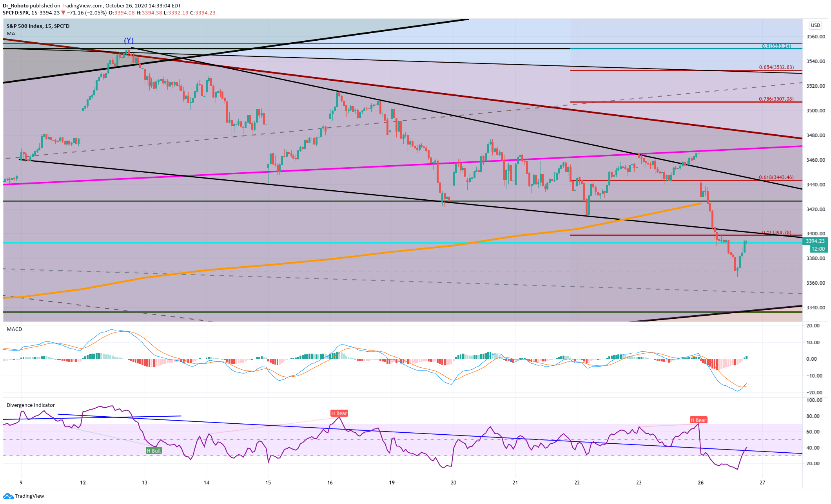831x504 pixels.
Task: Click the H Bull tag in divergence pane
Action: (154, 451)
